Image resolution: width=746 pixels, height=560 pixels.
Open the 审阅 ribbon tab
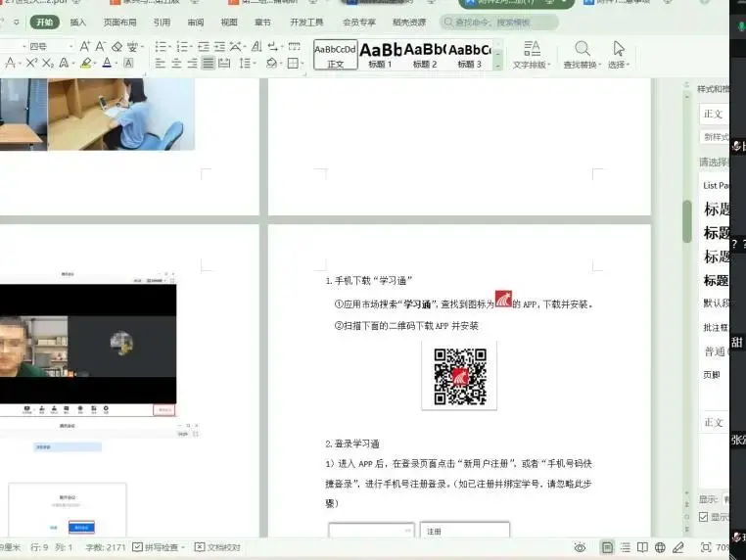click(x=196, y=23)
